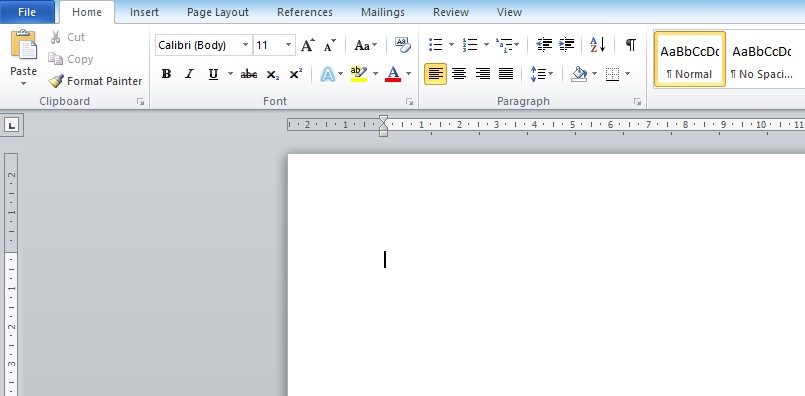Viewport: 805px width, 396px height.
Task: Select Center alignment
Action: point(459,74)
